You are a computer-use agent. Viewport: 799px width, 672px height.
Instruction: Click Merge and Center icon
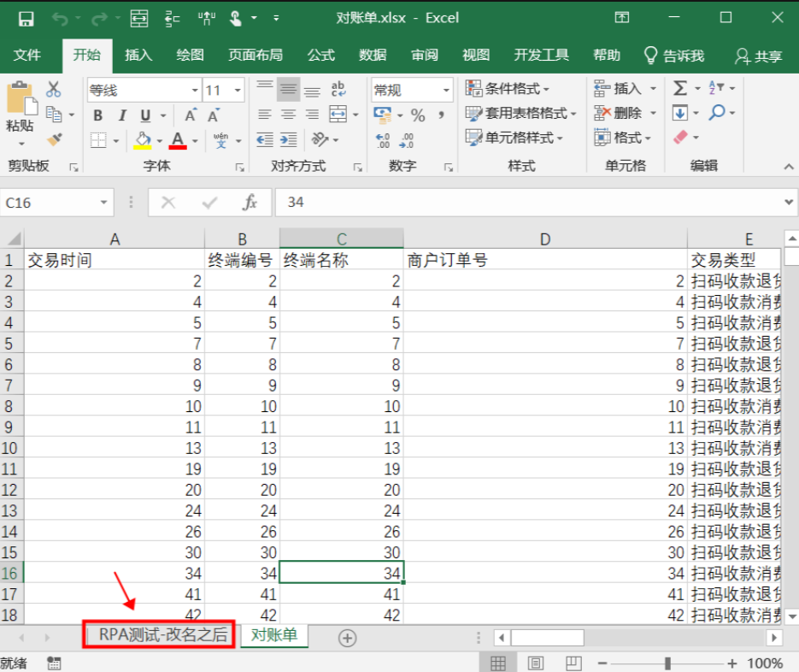coord(338,115)
